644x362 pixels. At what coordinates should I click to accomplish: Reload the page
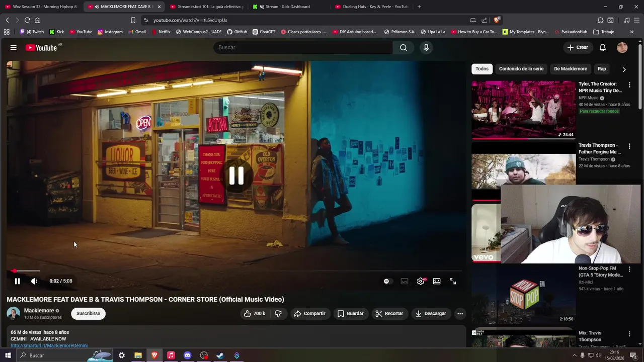pos(27,20)
